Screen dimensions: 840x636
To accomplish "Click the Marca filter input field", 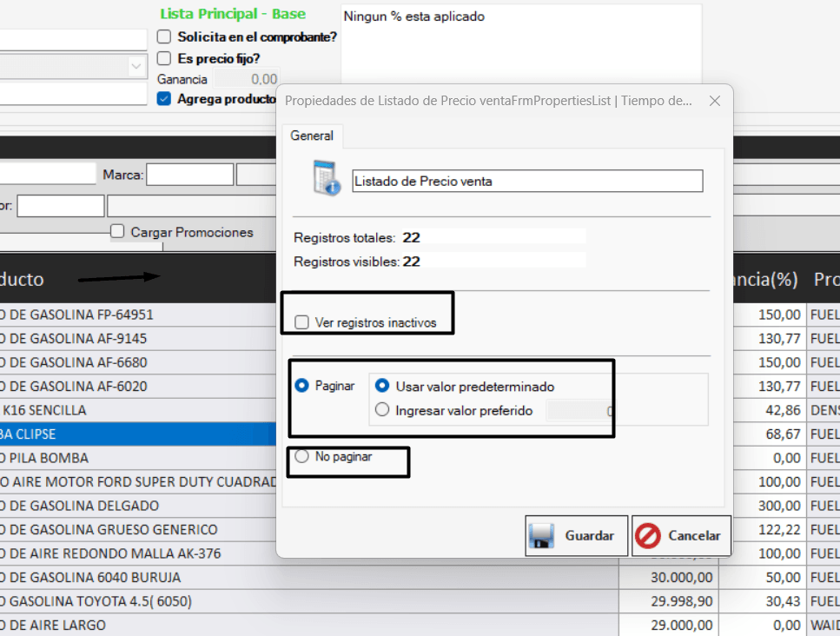I will click(x=189, y=175).
